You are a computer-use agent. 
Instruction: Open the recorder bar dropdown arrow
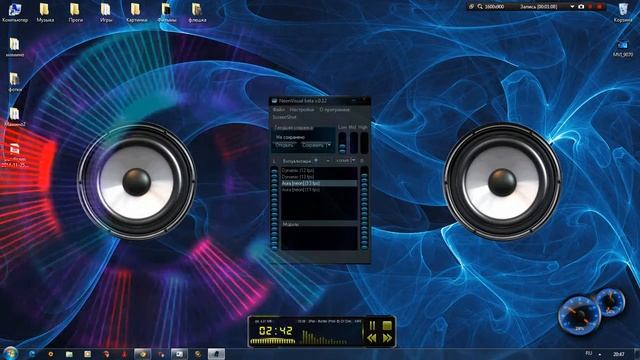point(572,7)
